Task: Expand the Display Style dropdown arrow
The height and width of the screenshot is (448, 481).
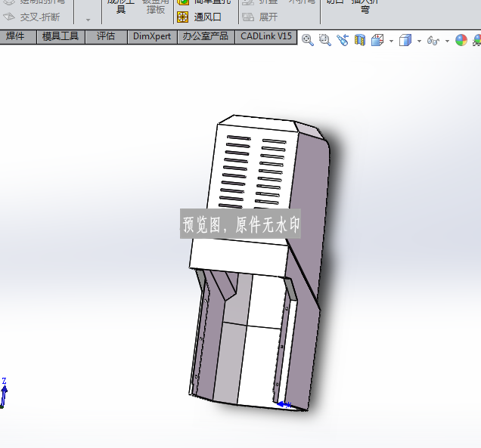Action: click(x=419, y=41)
